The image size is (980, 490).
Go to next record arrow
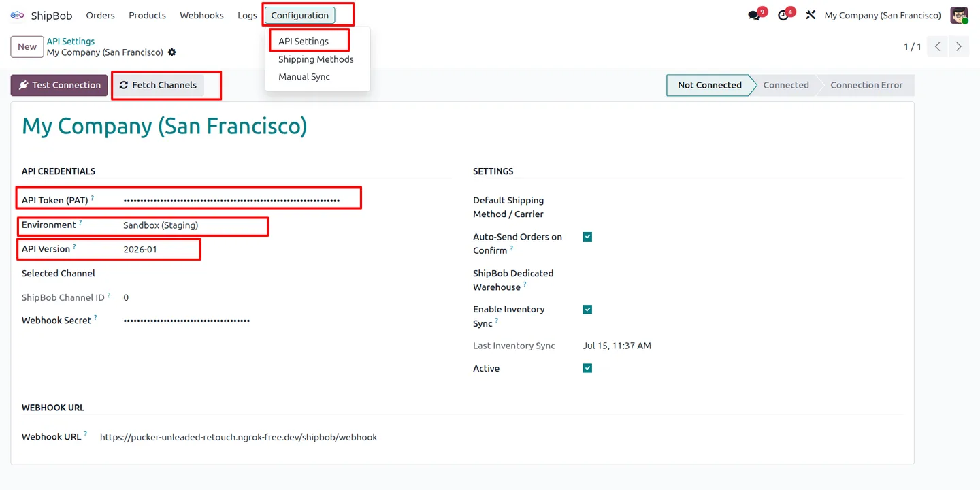958,46
